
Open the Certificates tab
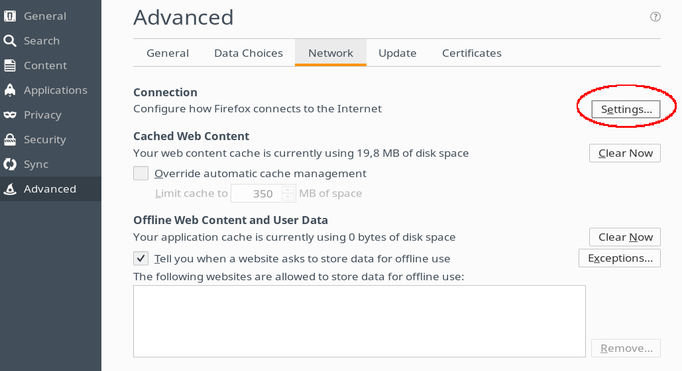(471, 53)
